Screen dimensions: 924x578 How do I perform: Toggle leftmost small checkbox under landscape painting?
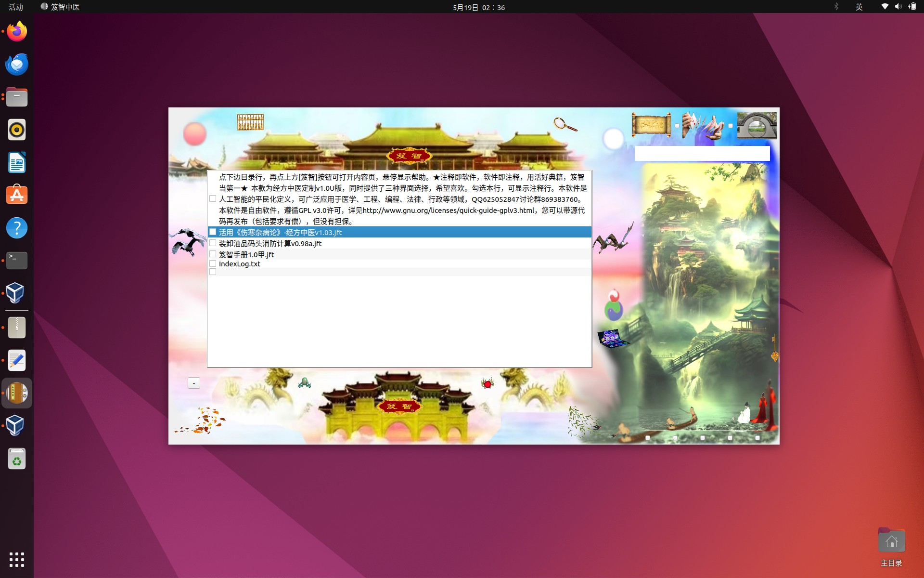[x=648, y=438]
